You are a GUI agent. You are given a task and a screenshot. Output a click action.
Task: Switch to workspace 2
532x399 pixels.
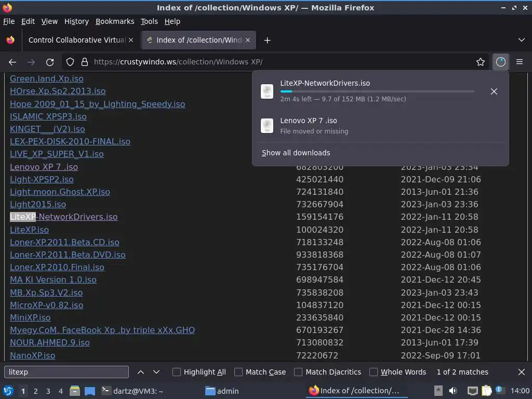pyautogui.click(x=36, y=391)
